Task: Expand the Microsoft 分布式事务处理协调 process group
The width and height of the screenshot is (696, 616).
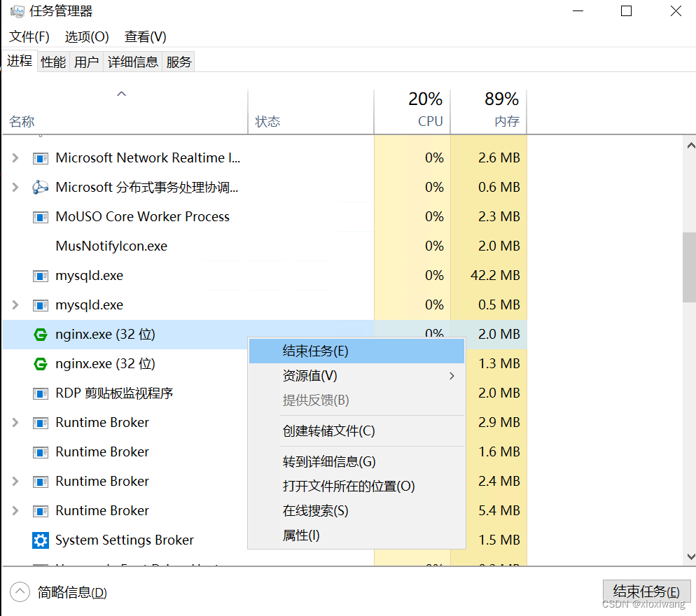Action: pos(15,188)
